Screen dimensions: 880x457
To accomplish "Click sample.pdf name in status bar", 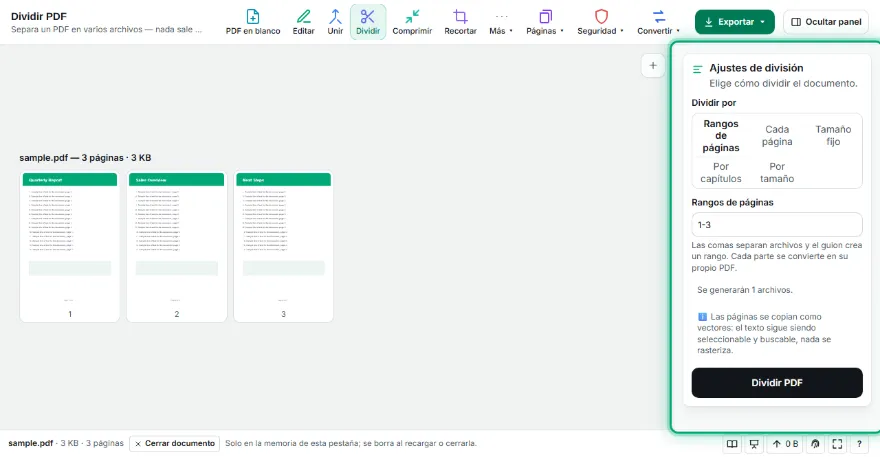I will click(30, 444).
